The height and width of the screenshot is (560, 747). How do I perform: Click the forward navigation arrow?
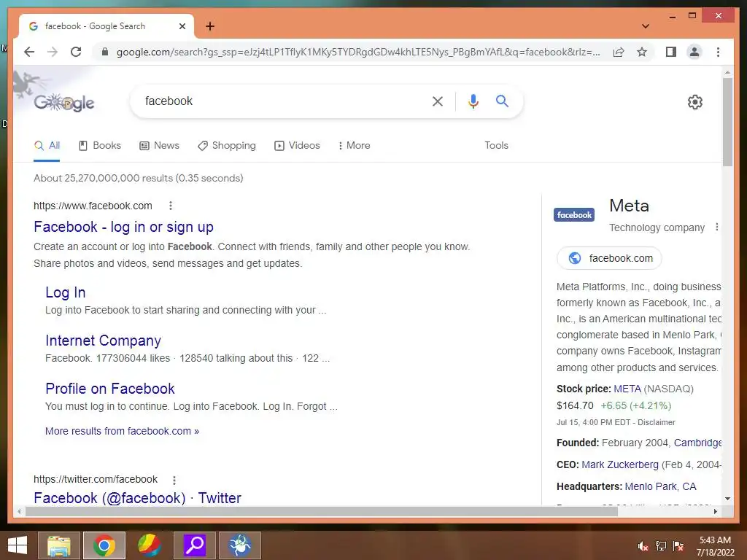tap(53, 52)
